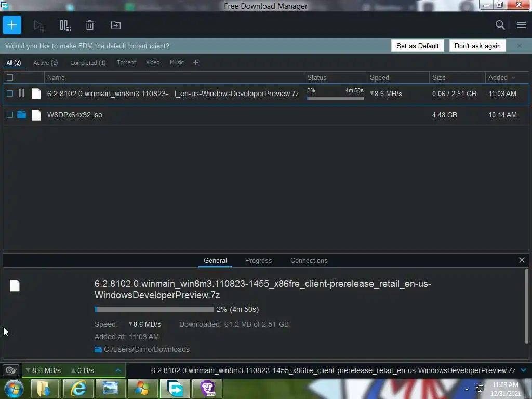This screenshot has height=399, width=532.
Task: Sort list by Speed column
Action: click(398, 78)
